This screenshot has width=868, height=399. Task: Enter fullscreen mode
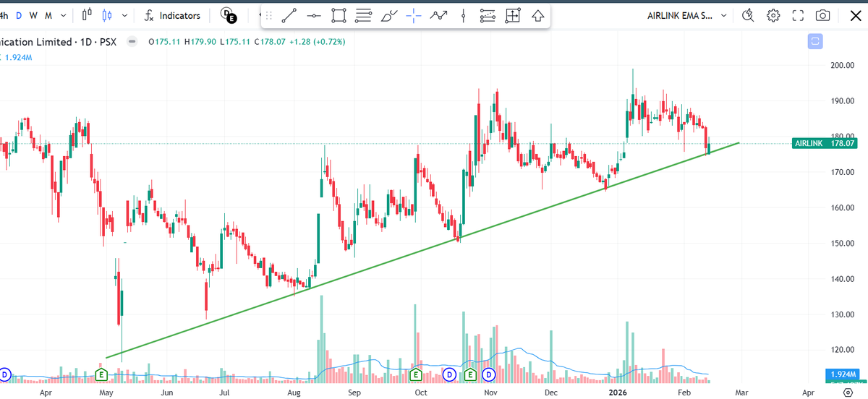(798, 15)
